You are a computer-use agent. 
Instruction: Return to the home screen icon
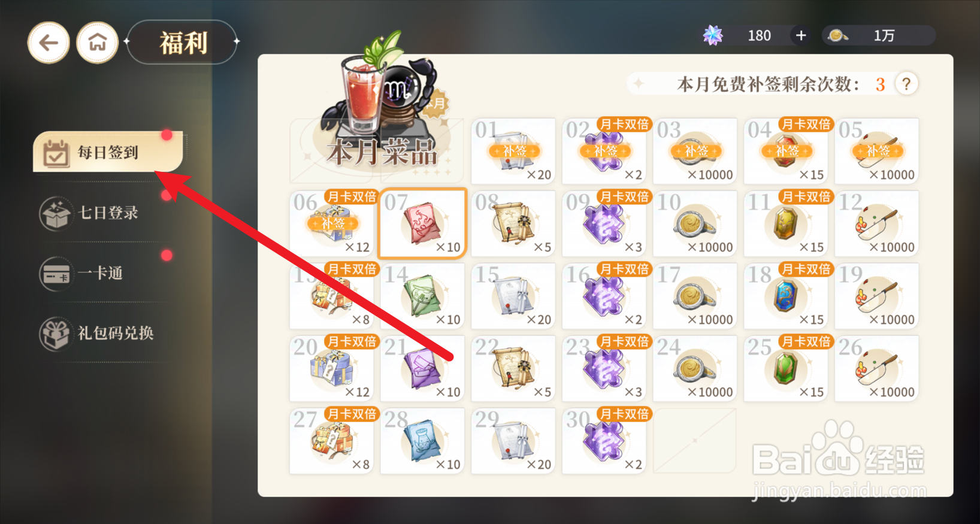pyautogui.click(x=98, y=43)
